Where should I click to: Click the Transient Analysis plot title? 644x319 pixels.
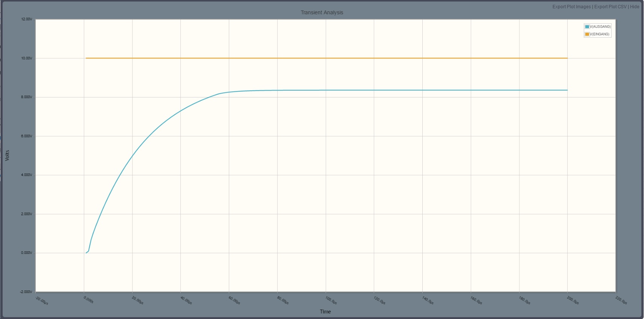point(322,12)
